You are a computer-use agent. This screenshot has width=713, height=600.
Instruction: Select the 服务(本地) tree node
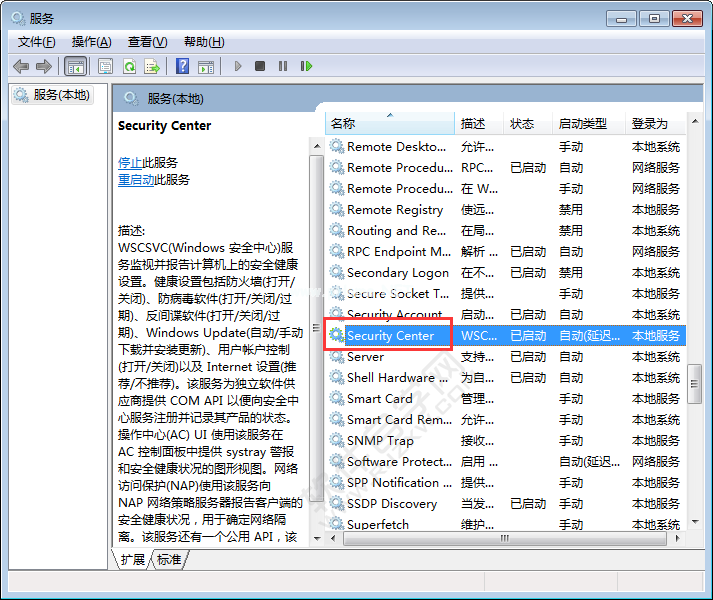click(53, 95)
